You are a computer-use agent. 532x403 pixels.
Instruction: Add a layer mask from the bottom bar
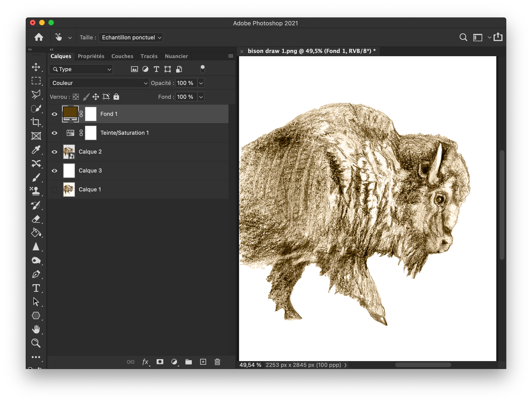tap(160, 362)
